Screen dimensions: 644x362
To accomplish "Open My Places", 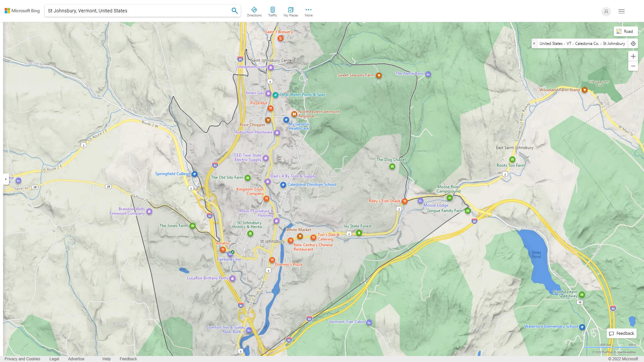I will [x=290, y=12].
